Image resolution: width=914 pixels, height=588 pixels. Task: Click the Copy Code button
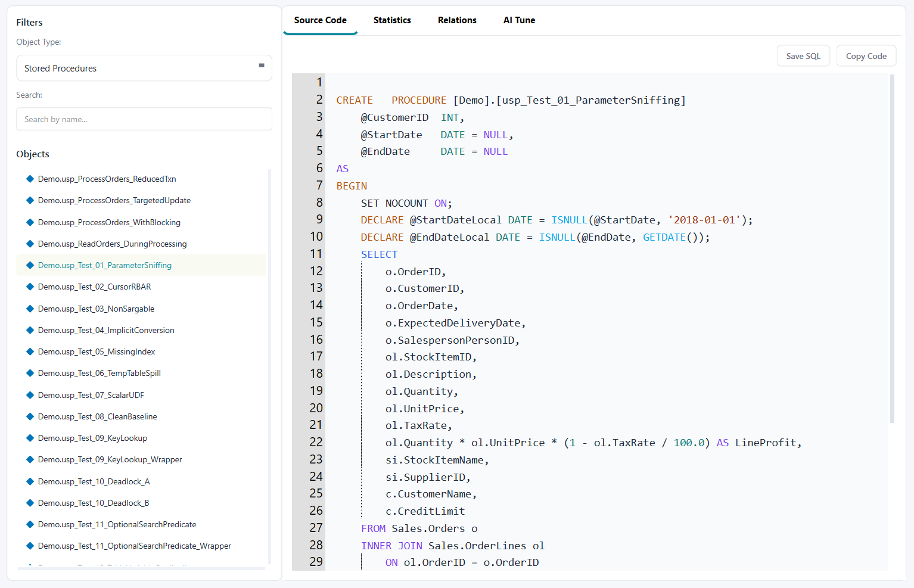point(866,56)
